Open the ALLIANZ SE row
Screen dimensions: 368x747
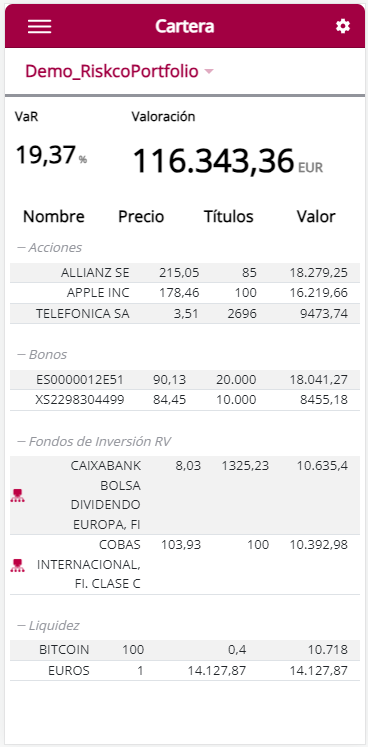click(x=185, y=273)
